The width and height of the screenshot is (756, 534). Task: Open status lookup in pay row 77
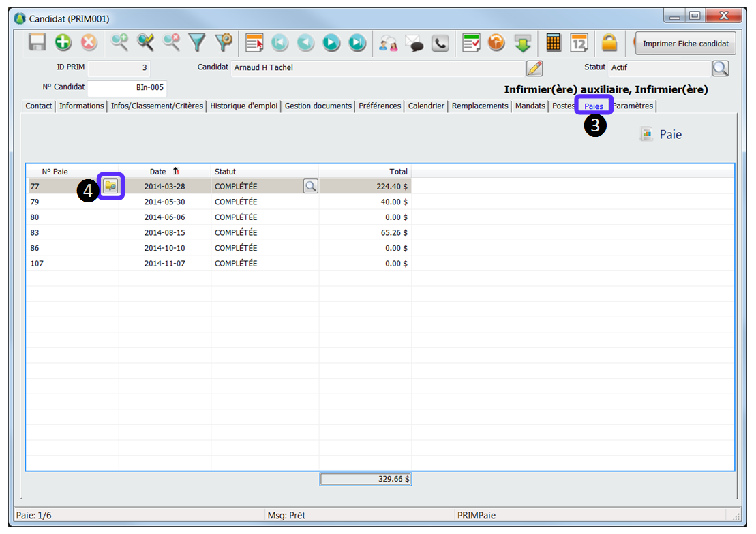point(310,186)
